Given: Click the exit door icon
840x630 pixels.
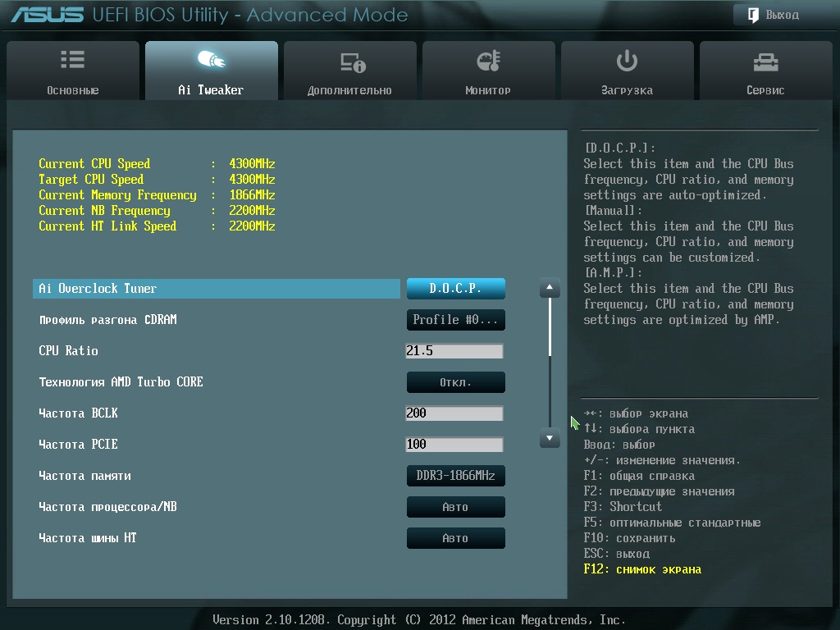Looking at the screenshot, I should click(x=753, y=15).
